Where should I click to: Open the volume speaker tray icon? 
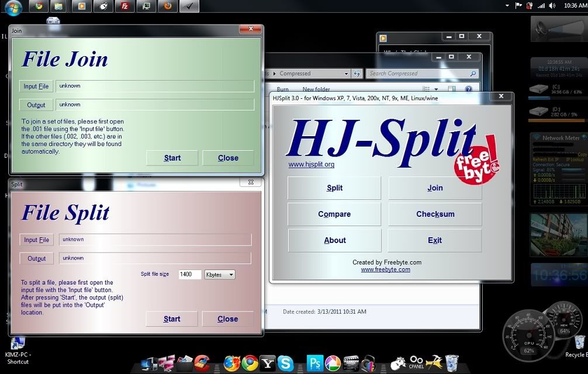coord(552,6)
